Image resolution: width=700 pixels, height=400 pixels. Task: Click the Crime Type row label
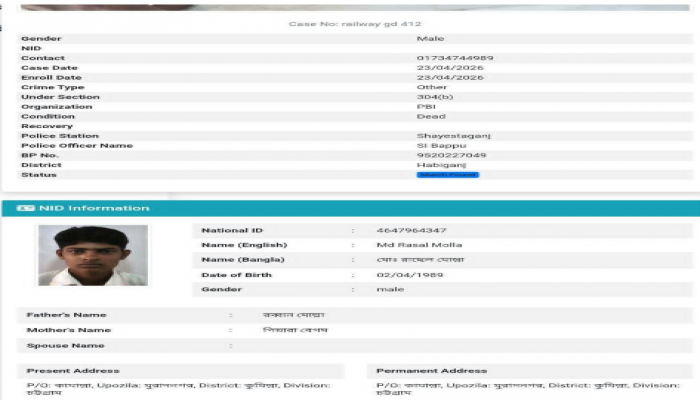tap(51, 87)
